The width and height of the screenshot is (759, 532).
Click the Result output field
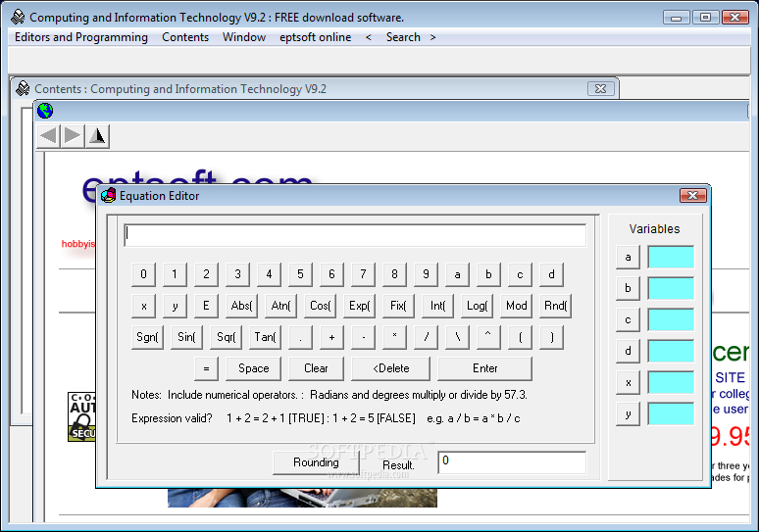pyautogui.click(x=512, y=462)
